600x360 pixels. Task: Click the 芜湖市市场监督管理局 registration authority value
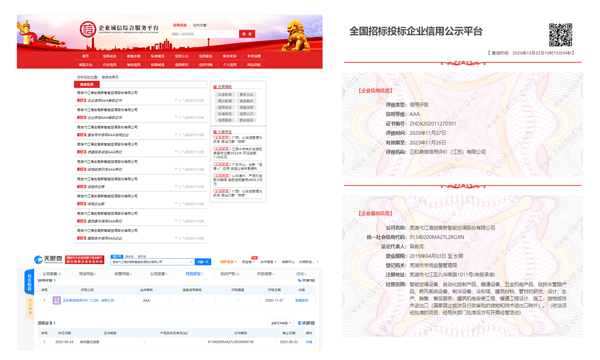(x=433, y=265)
